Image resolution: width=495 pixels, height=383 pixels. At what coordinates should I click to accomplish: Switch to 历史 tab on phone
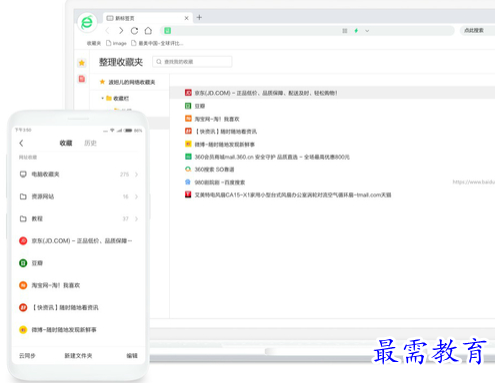click(90, 143)
